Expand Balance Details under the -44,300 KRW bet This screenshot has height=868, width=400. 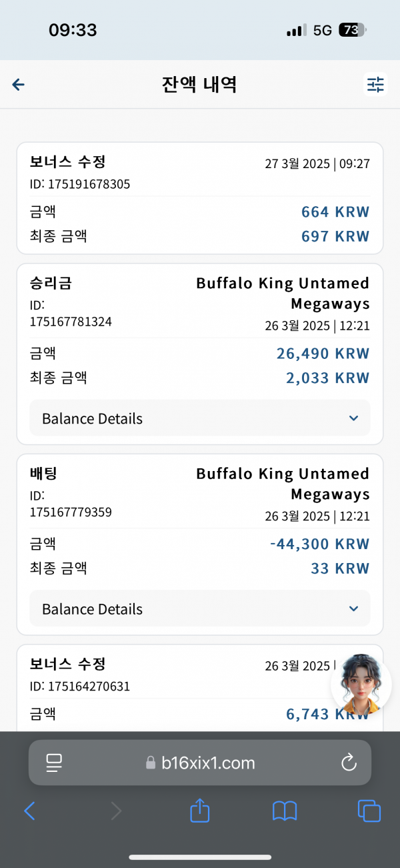tap(200, 608)
